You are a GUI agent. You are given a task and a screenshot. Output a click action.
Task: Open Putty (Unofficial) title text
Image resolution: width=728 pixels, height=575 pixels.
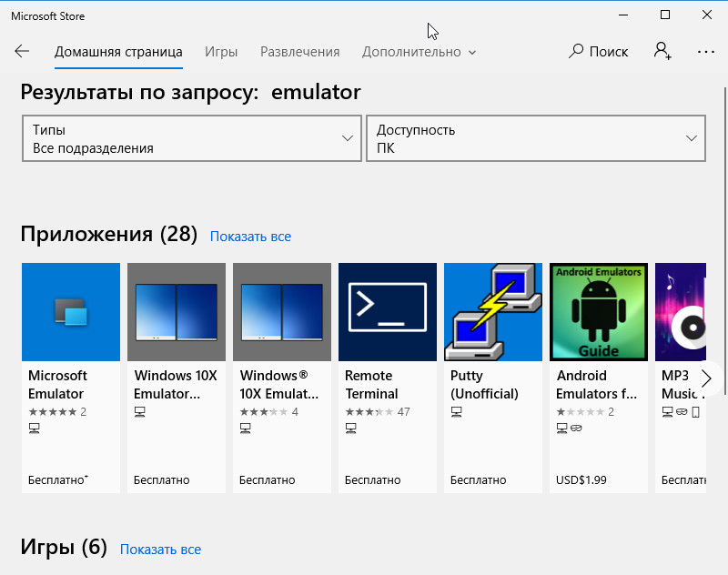(484, 384)
